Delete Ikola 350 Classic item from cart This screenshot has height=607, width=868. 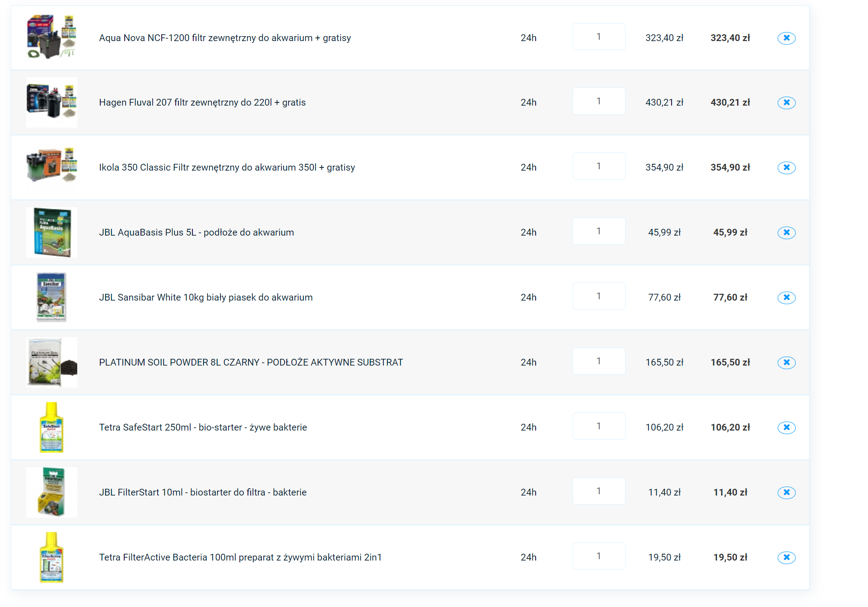[786, 167]
